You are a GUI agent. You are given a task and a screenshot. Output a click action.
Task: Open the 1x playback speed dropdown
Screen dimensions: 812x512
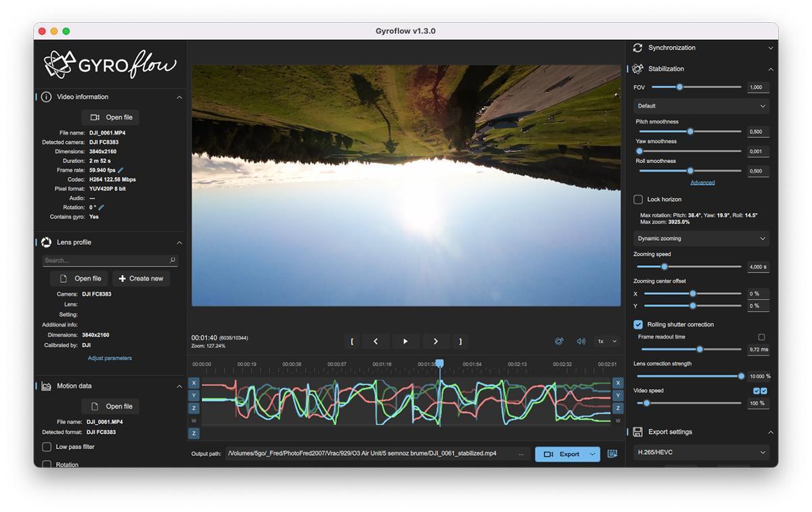(x=606, y=342)
